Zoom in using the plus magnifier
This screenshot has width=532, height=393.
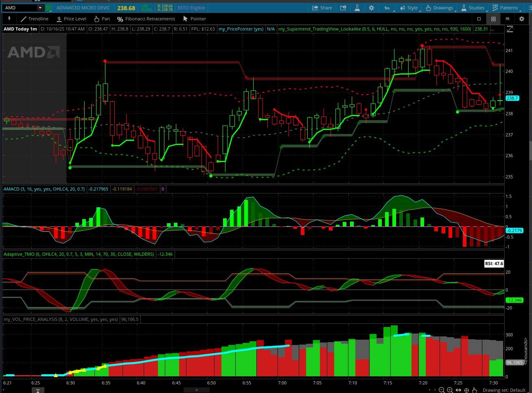pyautogui.click(x=450, y=390)
